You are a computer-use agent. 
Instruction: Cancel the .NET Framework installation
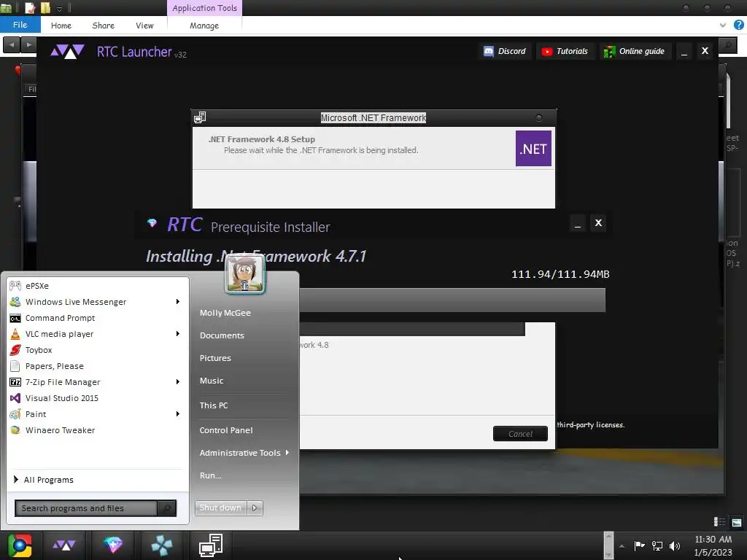tap(520, 434)
